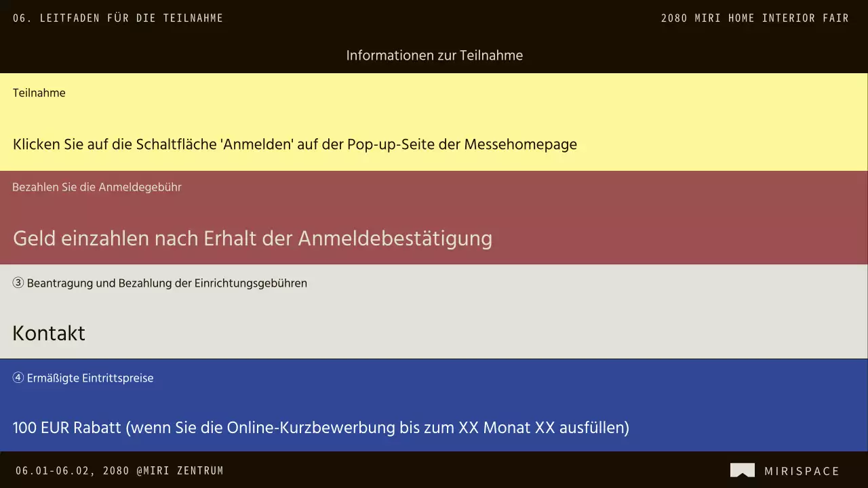This screenshot has width=868, height=488.
Task: Open the 100 EUR Rabatt details
Action: pos(321,428)
